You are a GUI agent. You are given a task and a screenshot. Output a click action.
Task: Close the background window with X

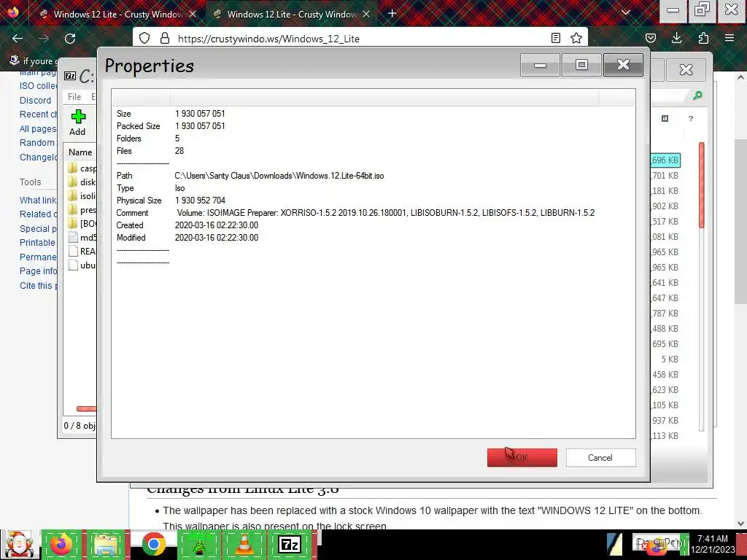coord(686,69)
